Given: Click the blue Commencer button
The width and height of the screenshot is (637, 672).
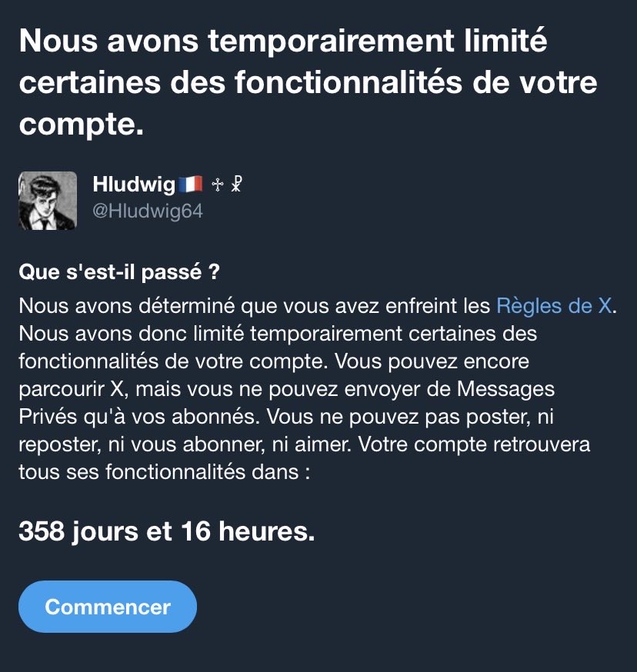Looking at the screenshot, I should pos(108,607).
